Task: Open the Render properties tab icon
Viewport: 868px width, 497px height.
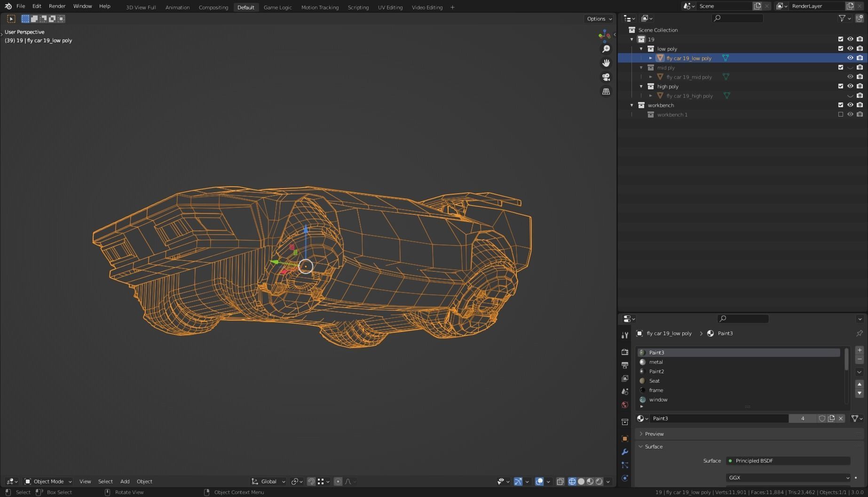Action: click(625, 352)
